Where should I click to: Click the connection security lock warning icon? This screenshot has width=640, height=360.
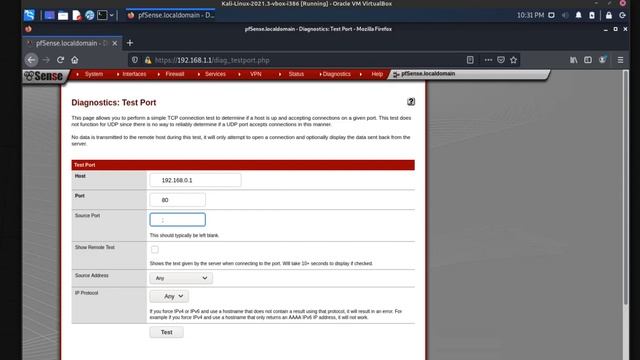(148, 60)
